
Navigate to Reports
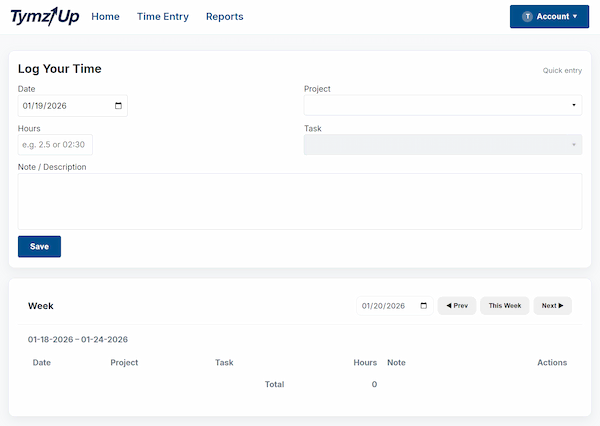point(224,17)
